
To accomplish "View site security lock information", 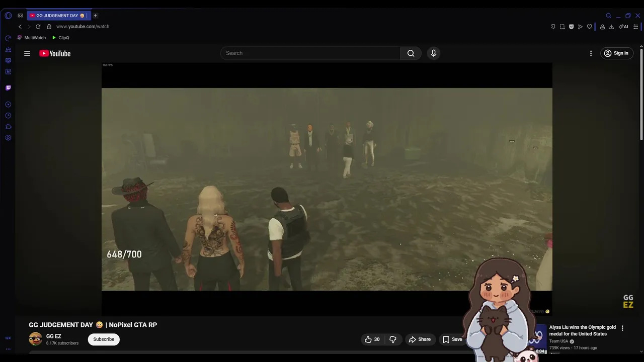I will click(x=49, y=27).
